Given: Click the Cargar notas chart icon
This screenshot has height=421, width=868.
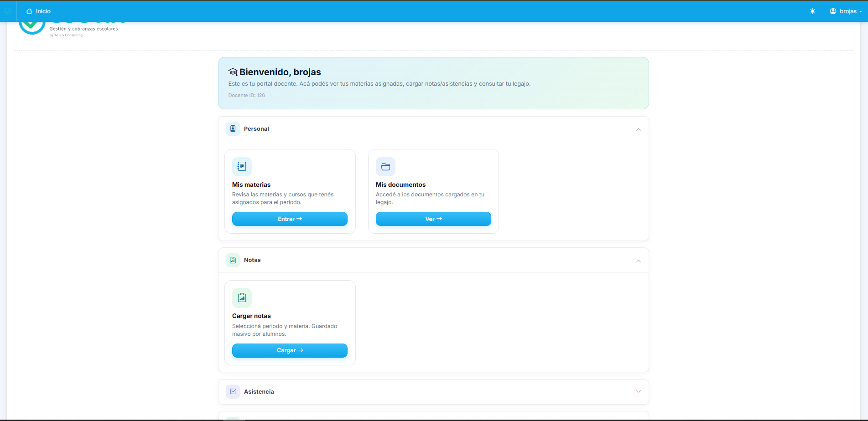Looking at the screenshot, I should [242, 298].
